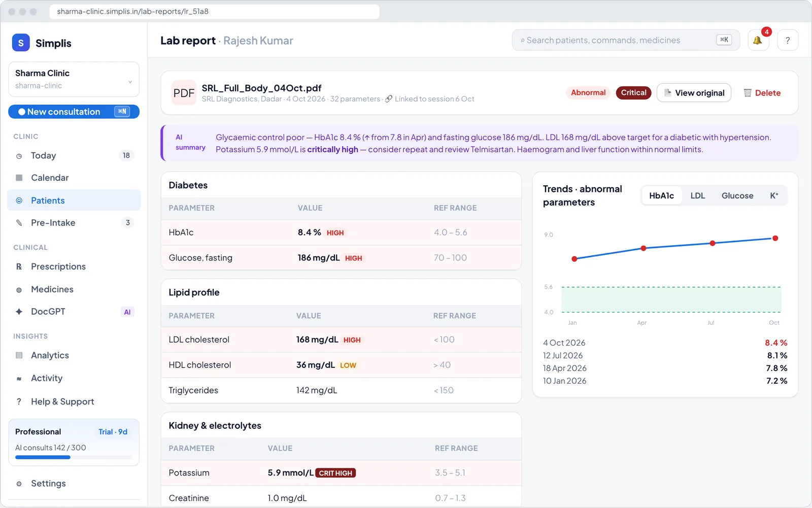Open the Pre-Intake section
Viewport: 812px width, 508px height.
coord(74,223)
